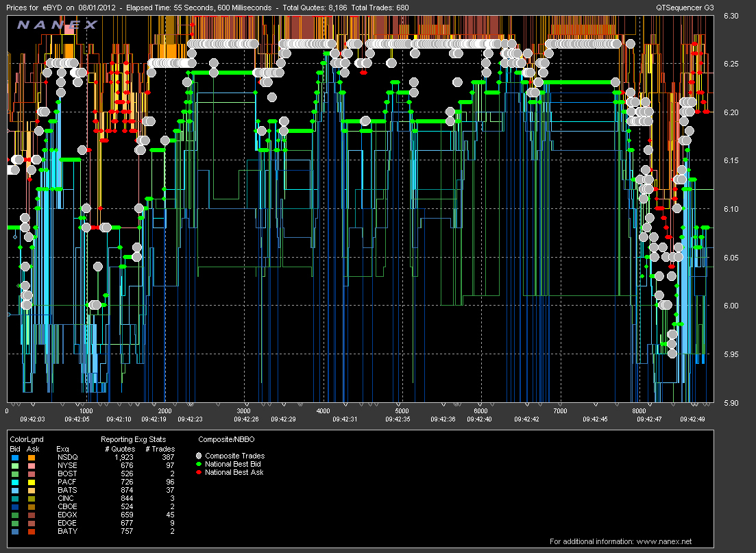The width and height of the screenshot is (756, 553).
Task: Click the National Best Bid green dot
Action: pos(199,464)
